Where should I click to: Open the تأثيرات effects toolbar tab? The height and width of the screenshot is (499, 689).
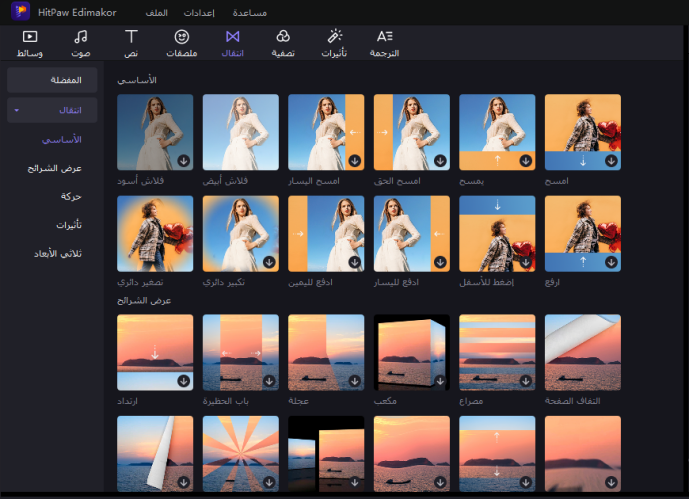click(x=334, y=43)
